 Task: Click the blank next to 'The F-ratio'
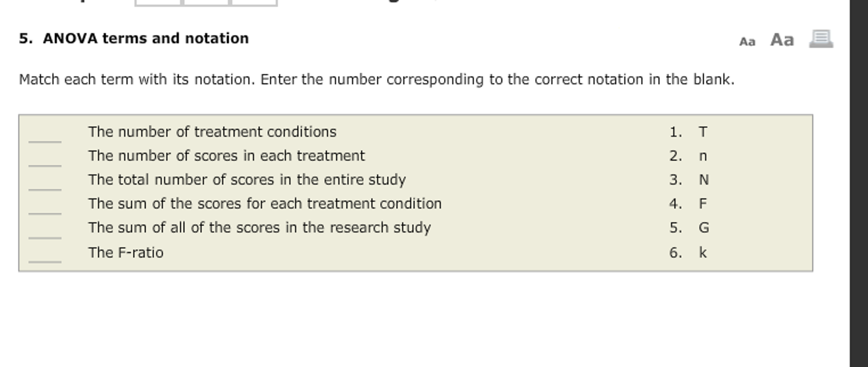click(x=45, y=261)
